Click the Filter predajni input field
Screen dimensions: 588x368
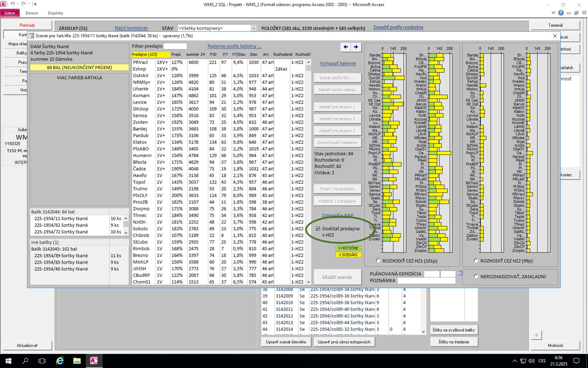click(x=175, y=46)
